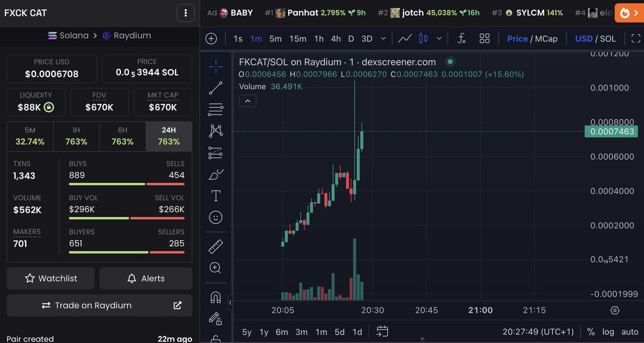Select the candlestick chart style icon
The image size is (644, 343).
click(x=423, y=39)
